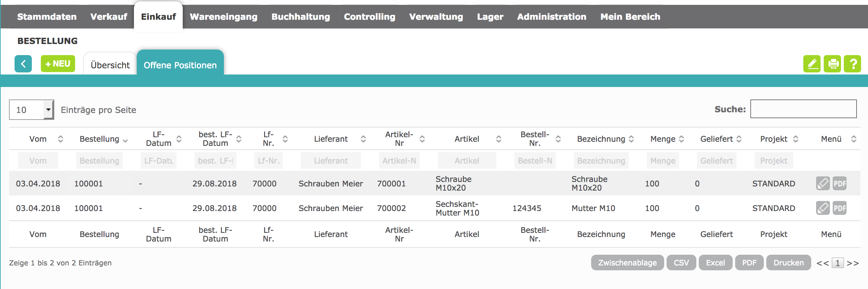
Task: Edit the Mutter M10 order row
Action: (823, 208)
